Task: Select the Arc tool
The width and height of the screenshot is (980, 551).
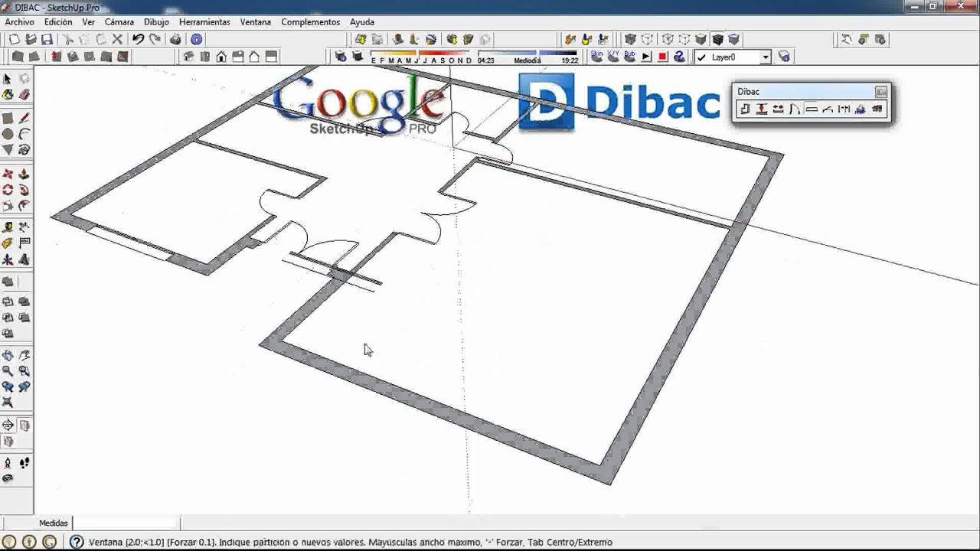Action: (24, 135)
